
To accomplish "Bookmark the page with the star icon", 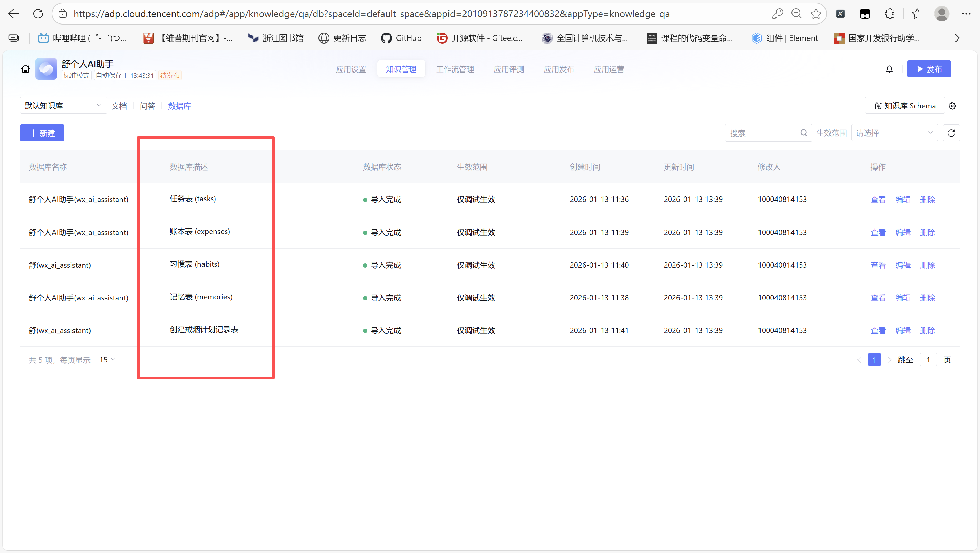I will click(x=816, y=14).
